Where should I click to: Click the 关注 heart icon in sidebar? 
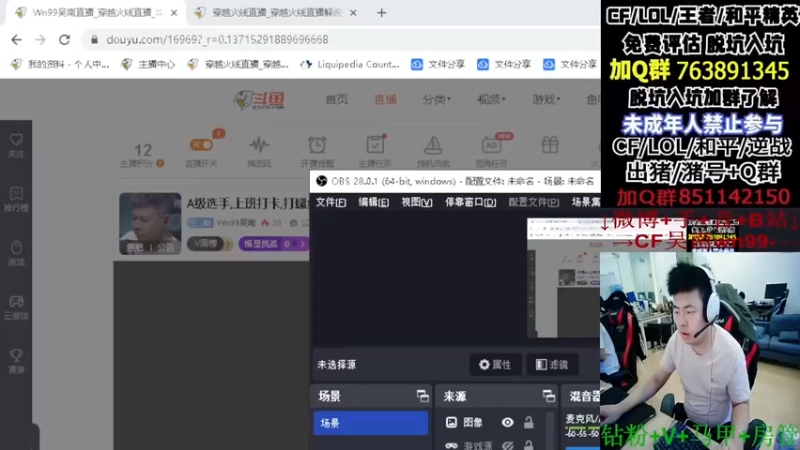point(16,145)
